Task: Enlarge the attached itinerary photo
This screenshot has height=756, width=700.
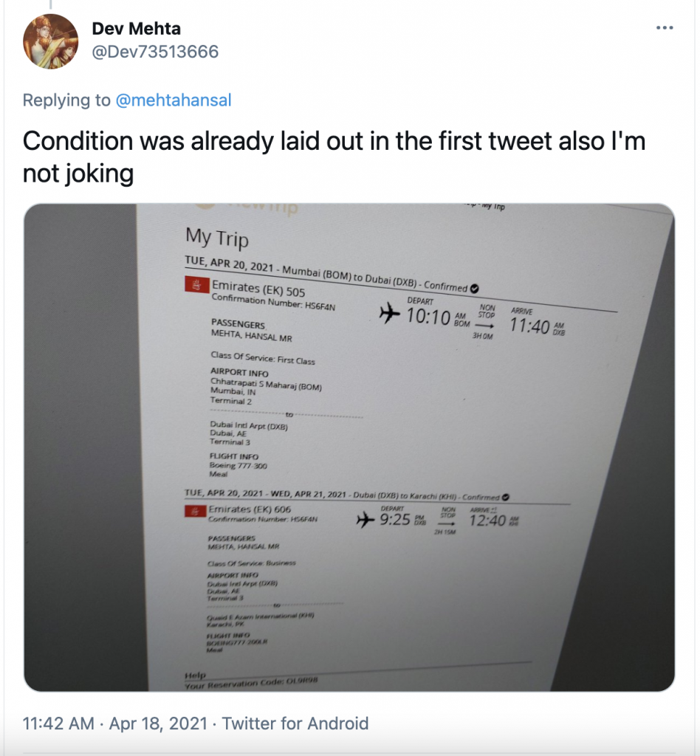Action: tap(349, 447)
